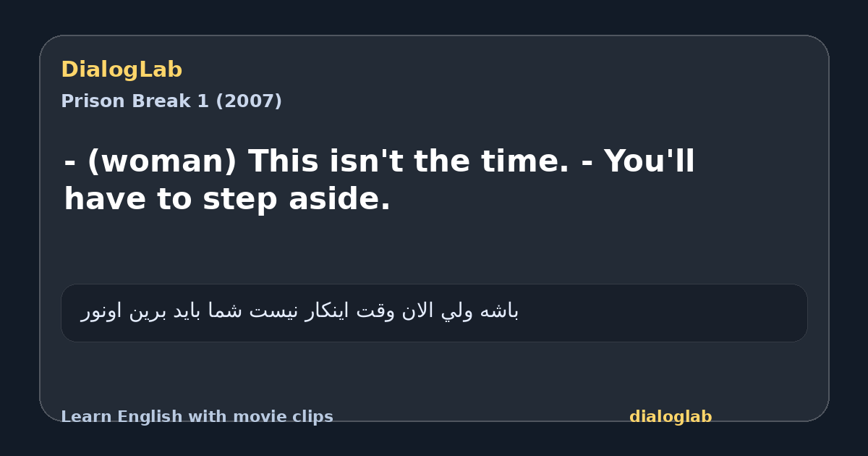Image resolution: width=868 pixels, height=456 pixels.
Task: Open the Prison Break 1 (2007) title
Action: [171, 101]
